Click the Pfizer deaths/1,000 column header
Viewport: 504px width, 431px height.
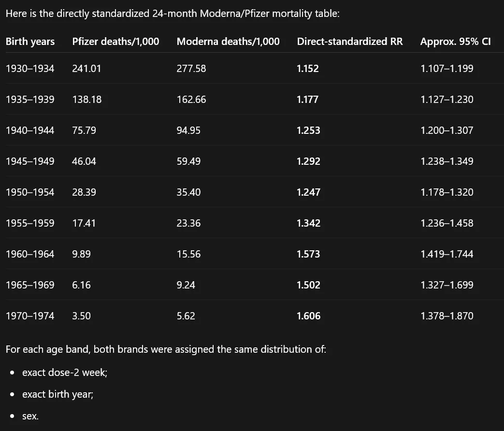115,42
